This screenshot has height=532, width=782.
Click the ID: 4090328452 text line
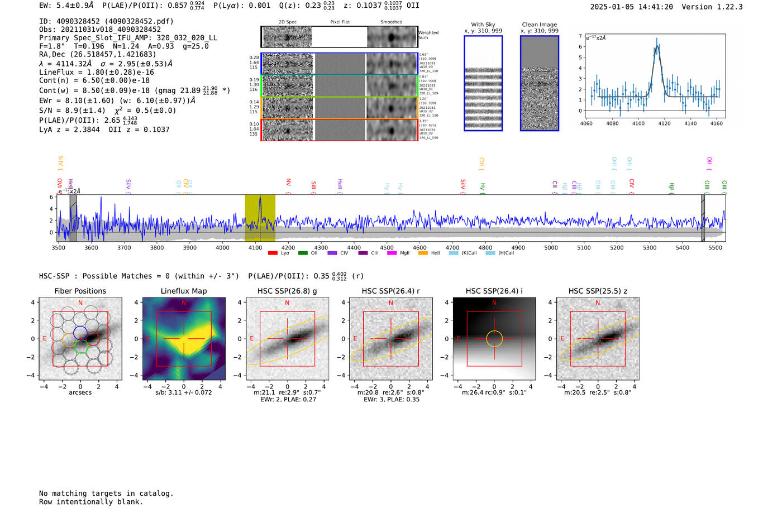pos(106,22)
